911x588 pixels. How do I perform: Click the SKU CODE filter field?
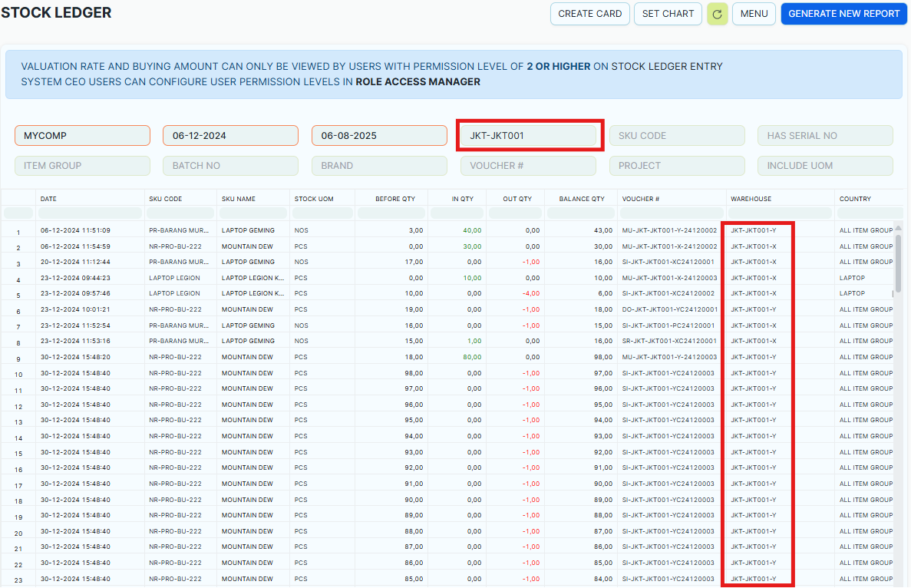coord(677,135)
